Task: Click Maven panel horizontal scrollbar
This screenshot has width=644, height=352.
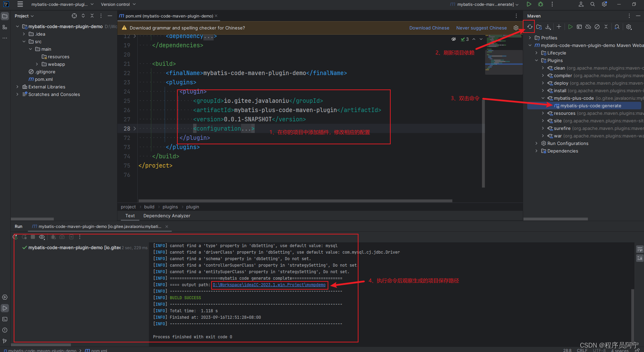Action: click(556, 219)
